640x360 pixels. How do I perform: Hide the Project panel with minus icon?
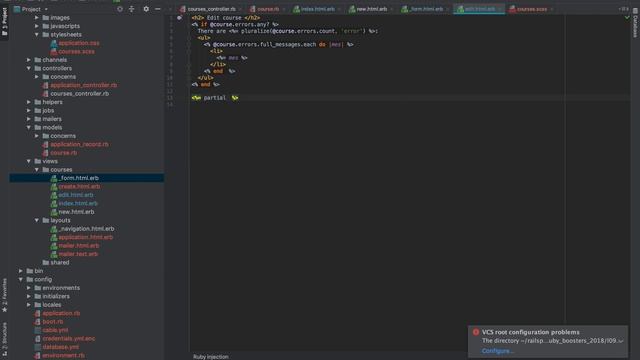[158, 9]
